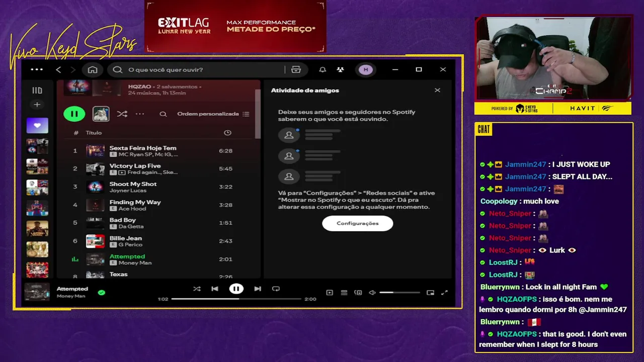The height and width of the screenshot is (362, 644).
Task: Close the 'Atividade de amigos' panel
Action: click(x=437, y=90)
